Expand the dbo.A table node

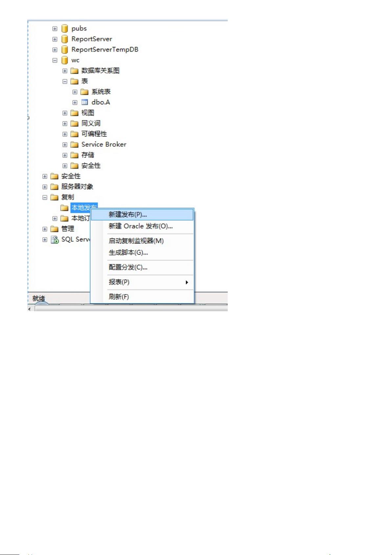pyautogui.click(x=75, y=103)
